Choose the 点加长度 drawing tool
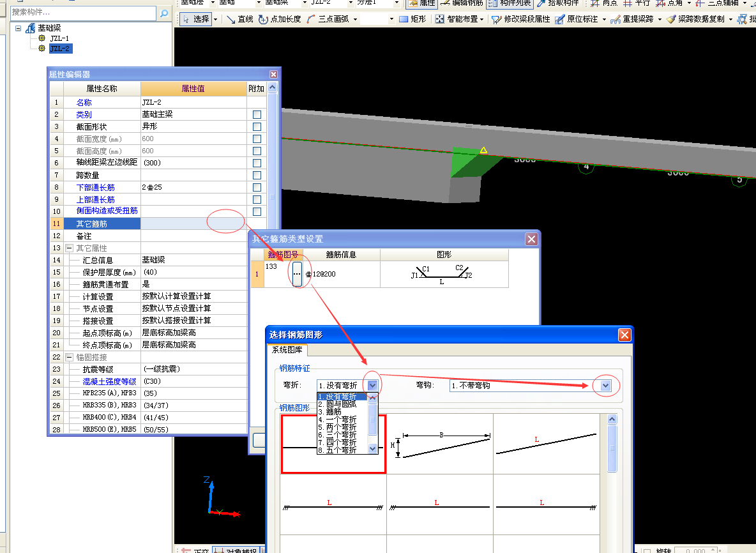The width and height of the screenshot is (756, 553). (280, 19)
